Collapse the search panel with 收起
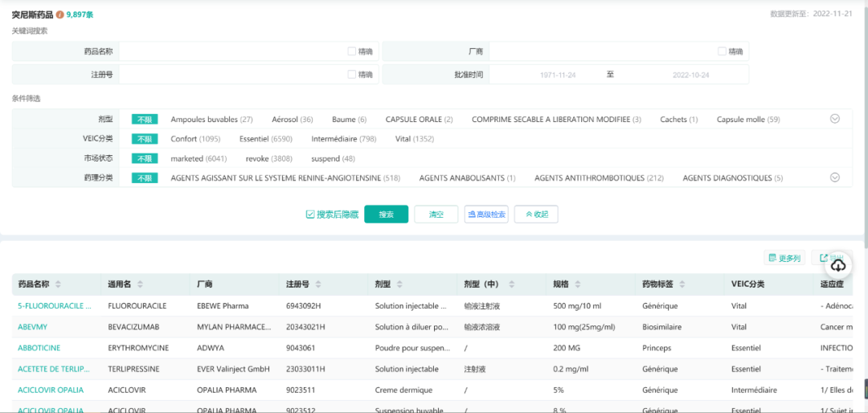The height and width of the screenshot is (413, 868). [x=536, y=215]
